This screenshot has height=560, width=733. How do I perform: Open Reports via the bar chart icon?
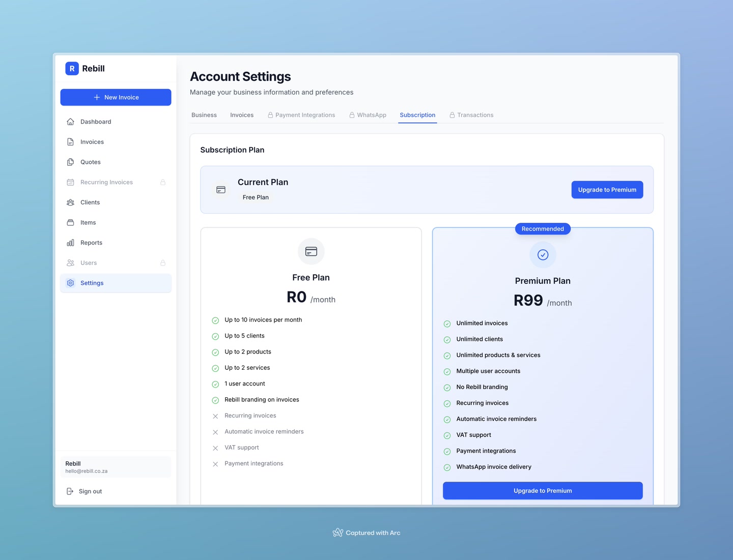pyautogui.click(x=70, y=243)
